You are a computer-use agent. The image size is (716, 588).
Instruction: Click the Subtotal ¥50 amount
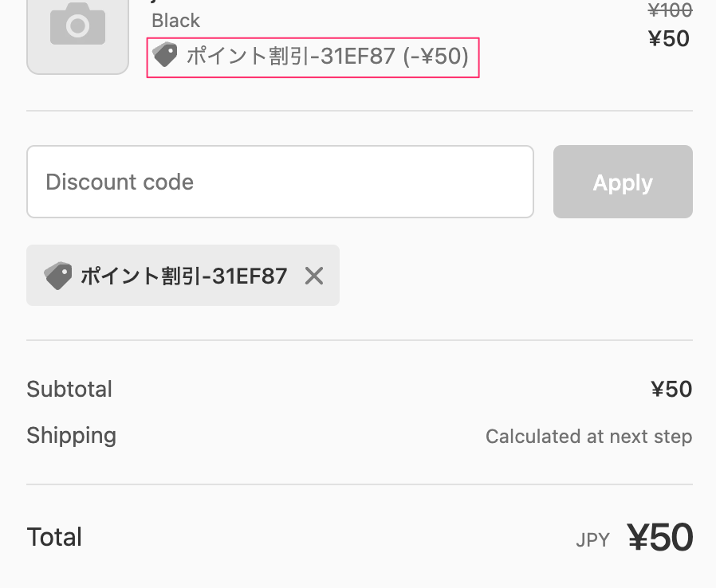click(671, 389)
